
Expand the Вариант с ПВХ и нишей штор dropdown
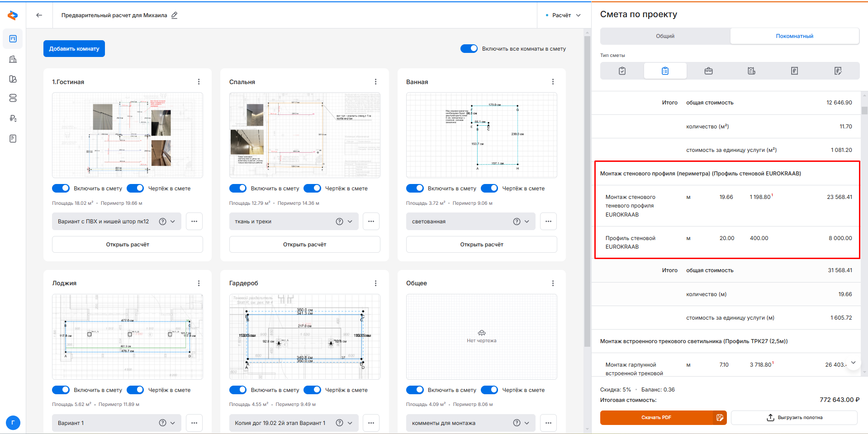[x=173, y=222]
